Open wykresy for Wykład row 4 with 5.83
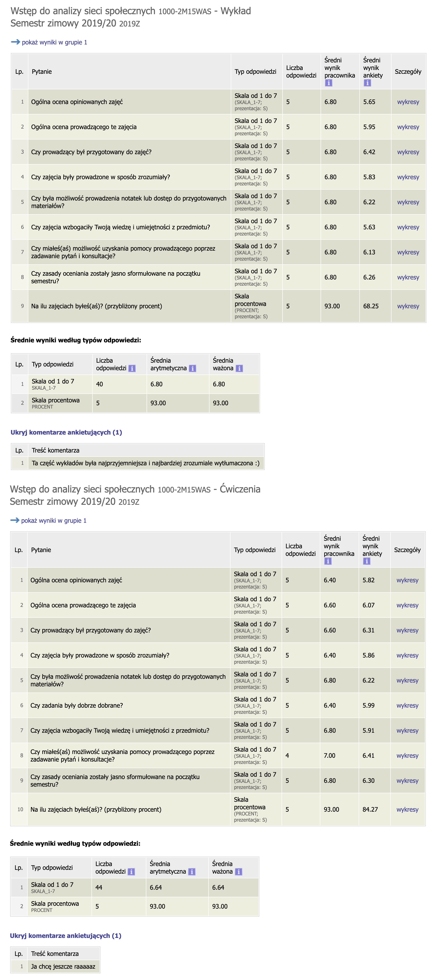The width and height of the screenshot is (435, 980). pos(408,177)
